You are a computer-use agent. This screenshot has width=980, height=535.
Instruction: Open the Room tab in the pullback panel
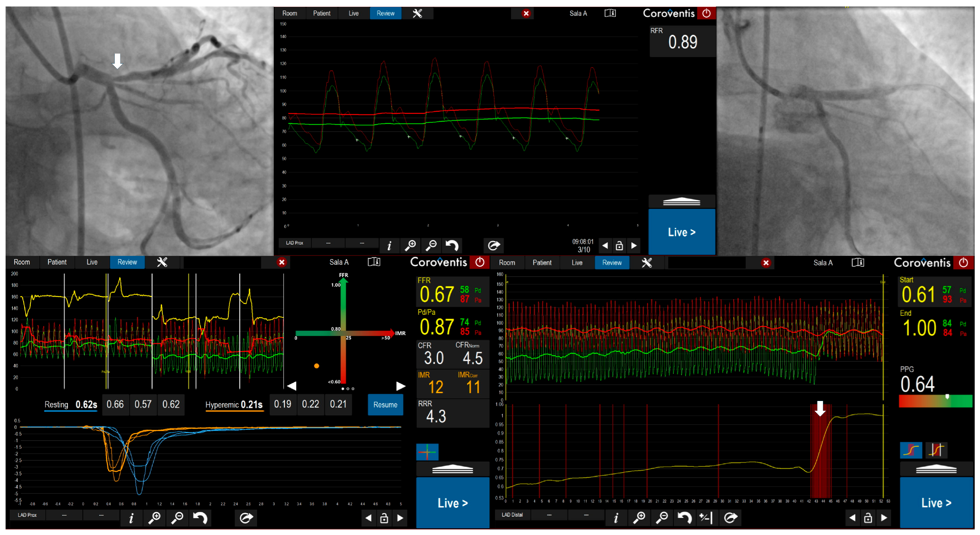507,263
